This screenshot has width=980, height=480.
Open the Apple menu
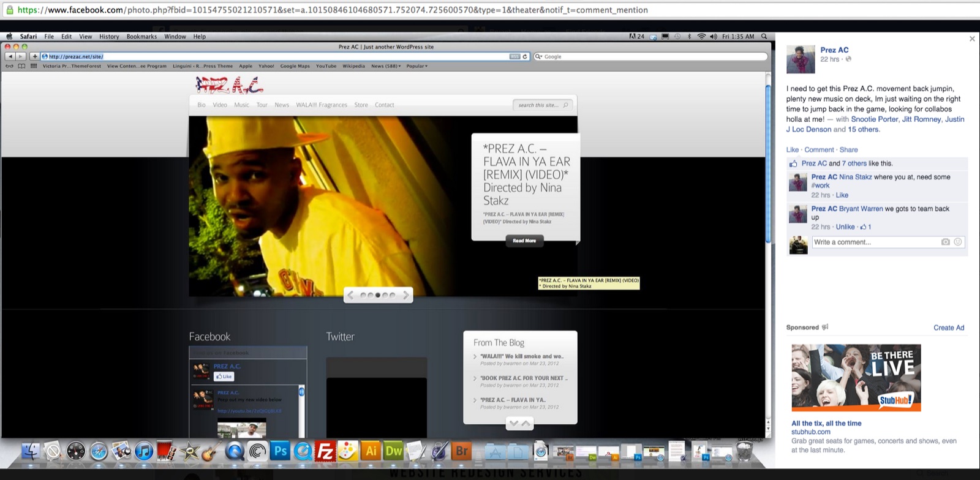tap(9, 36)
